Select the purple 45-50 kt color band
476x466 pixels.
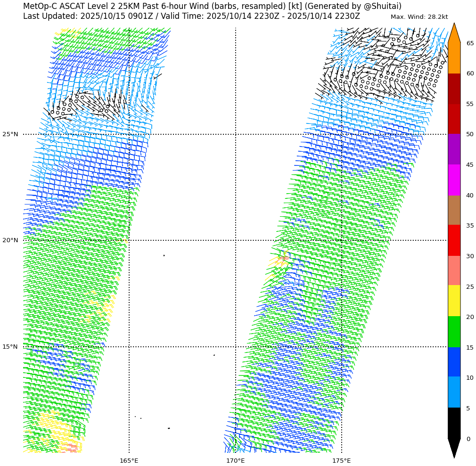[x=454, y=149]
